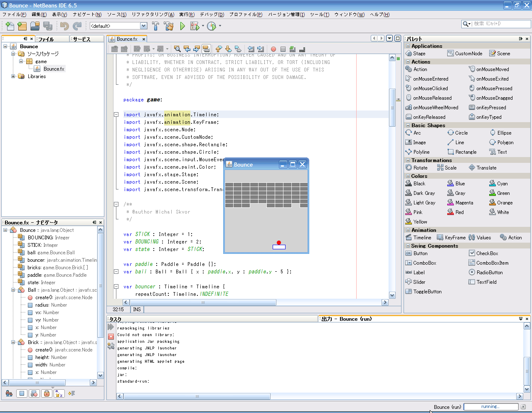Click the running progress bar in status bar
This screenshot has width=532, height=413.
pyautogui.click(x=491, y=407)
